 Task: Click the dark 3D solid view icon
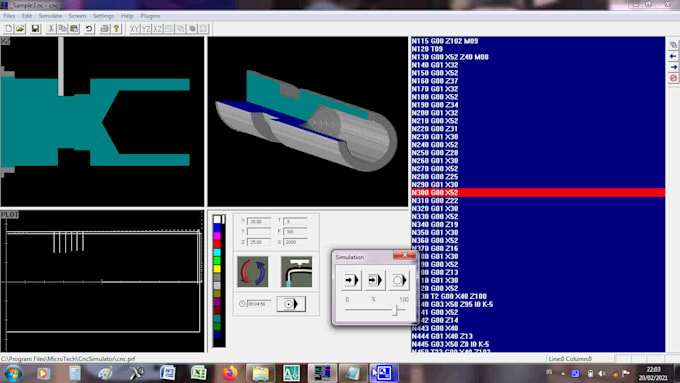click(x=192, y=29)
